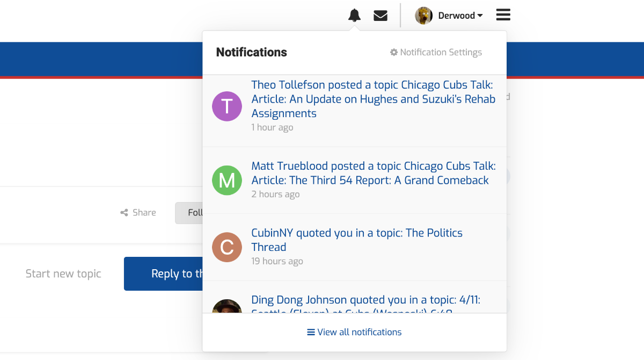This screenshot has height=360, width=644.
Task: Open the messages envelope icon
Action: click(x=380, y=16)
